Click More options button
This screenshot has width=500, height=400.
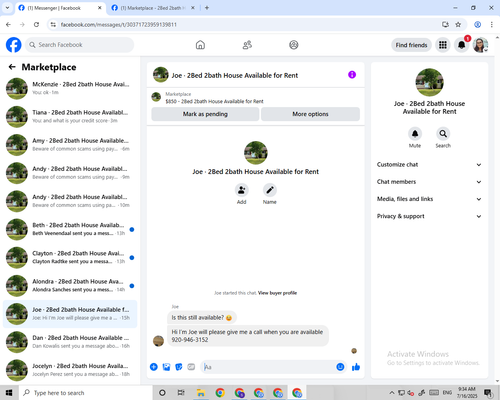click(x=310, y=114)
